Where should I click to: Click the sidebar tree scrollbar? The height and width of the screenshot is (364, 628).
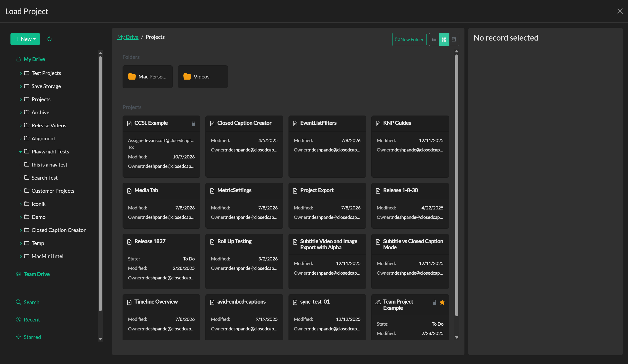[x=101, y=184]
